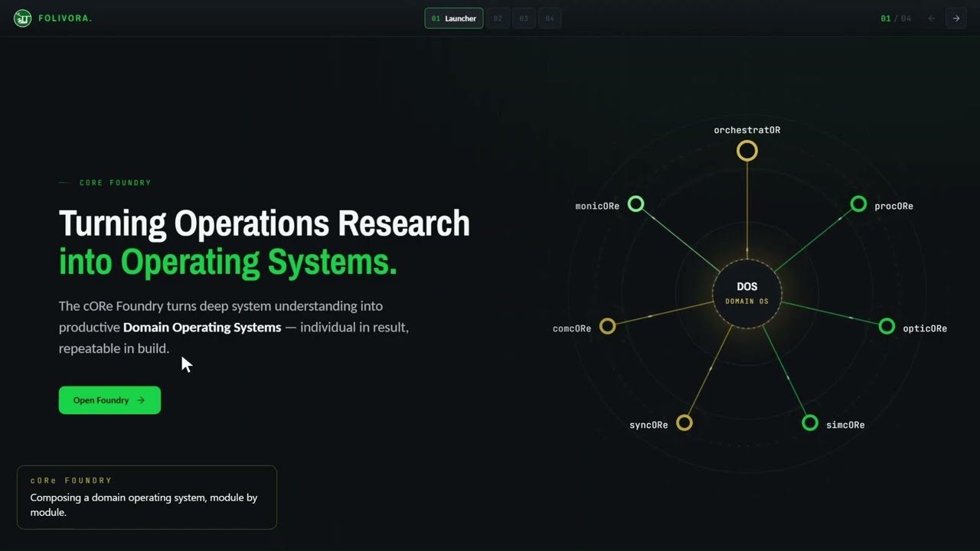Click the opticORe label
980x551 pixels.
pos(925,328)
